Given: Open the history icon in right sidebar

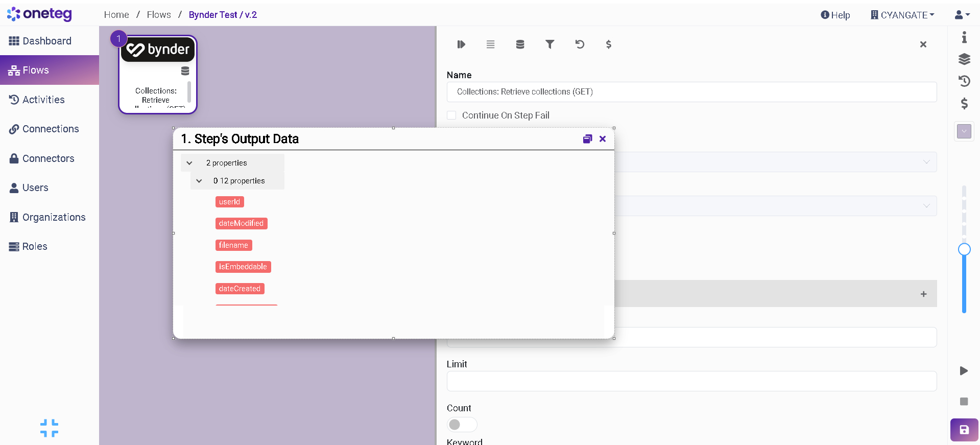Looking at the screenshot, I should (964, 81).
